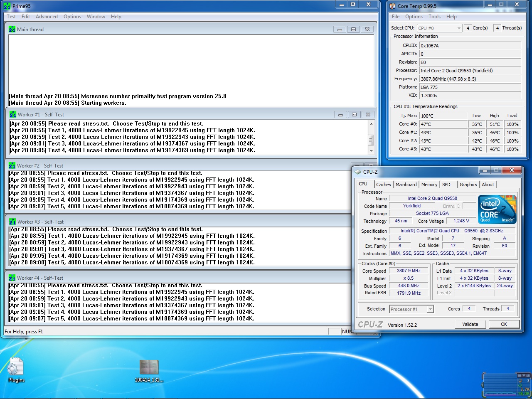Switch to the Memory tab in CPU-Z

click(x=429, y=185)
